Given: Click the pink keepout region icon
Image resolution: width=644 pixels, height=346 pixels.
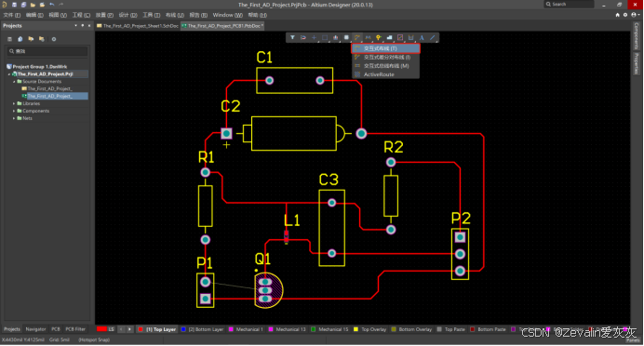Looking at the screenshot, I should tap(400, 38).
